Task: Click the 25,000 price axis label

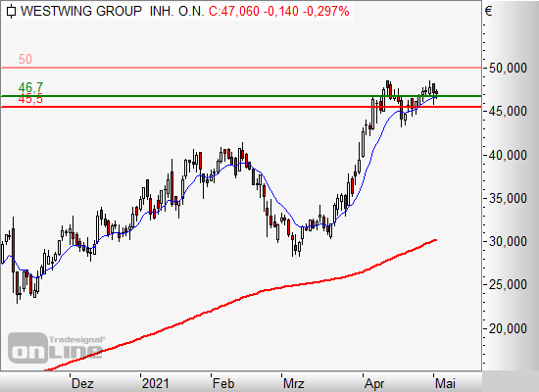Action: pos(508,285)
